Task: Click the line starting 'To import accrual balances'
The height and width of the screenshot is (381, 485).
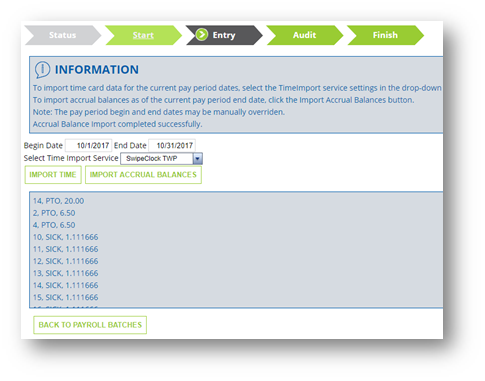Action: (223, 100)
